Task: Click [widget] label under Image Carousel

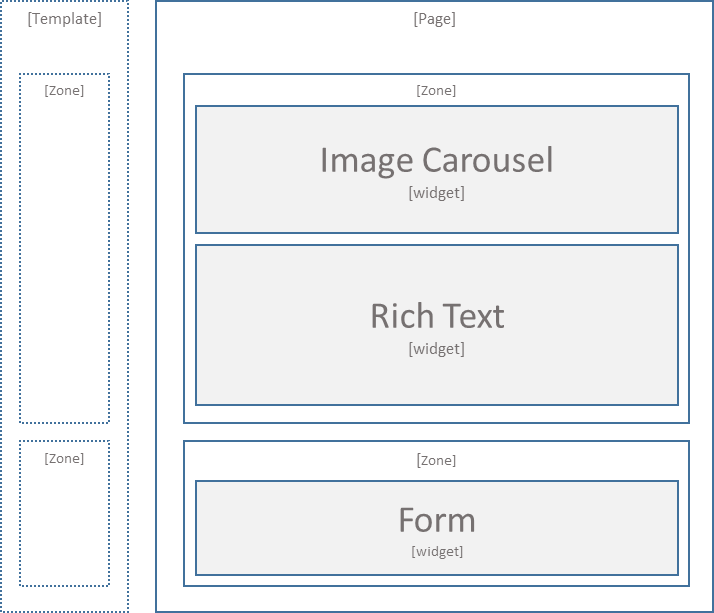Action: [x=437, y=193]
